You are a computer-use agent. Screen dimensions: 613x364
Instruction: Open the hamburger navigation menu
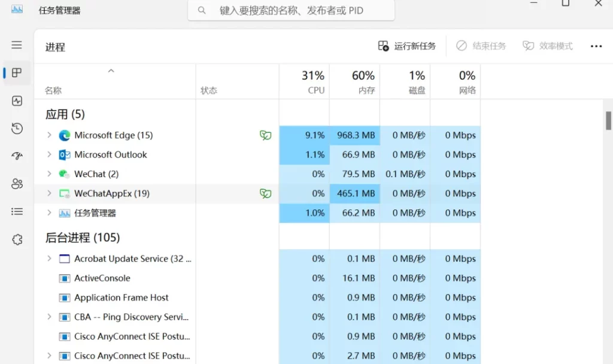click(17, 45)
